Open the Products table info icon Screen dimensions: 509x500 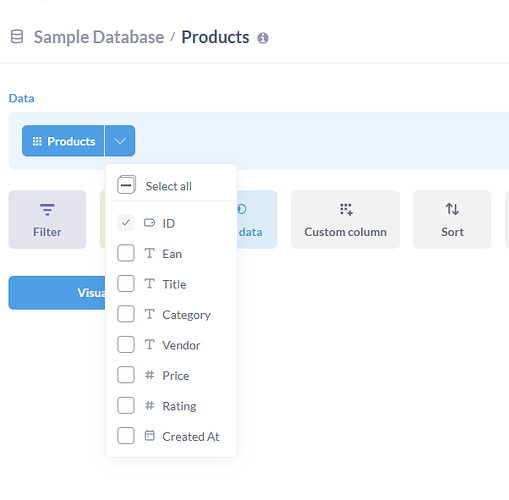pos(263,38)
